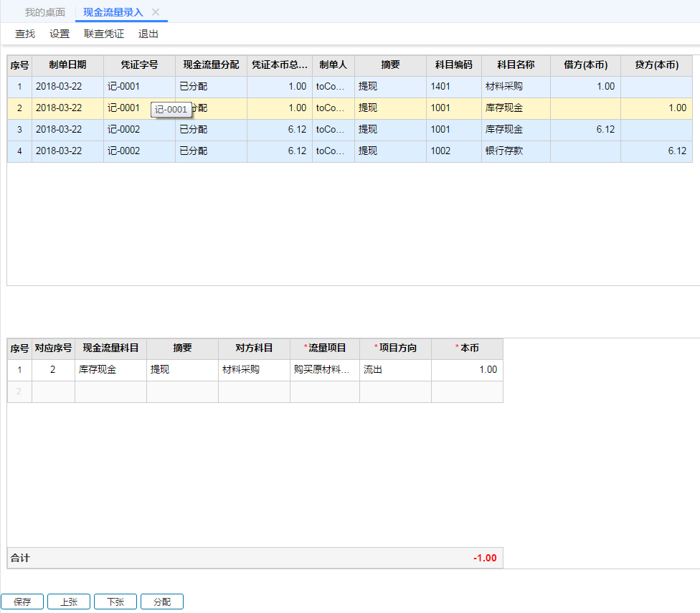The width and height of the screenshot is (700, 613).
Task: Click the 本币 amount cell in detail row
Action: point(467,370)
